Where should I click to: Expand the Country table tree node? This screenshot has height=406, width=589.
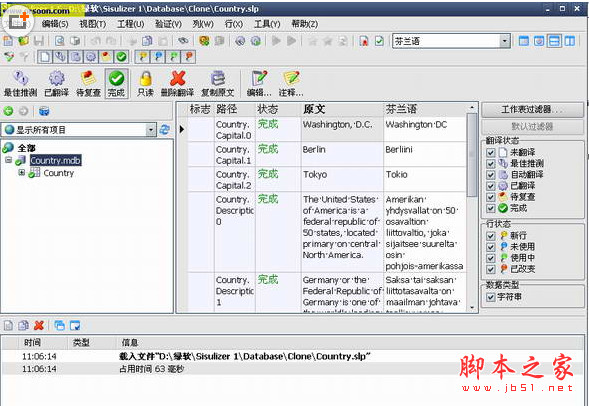[22, 173]
